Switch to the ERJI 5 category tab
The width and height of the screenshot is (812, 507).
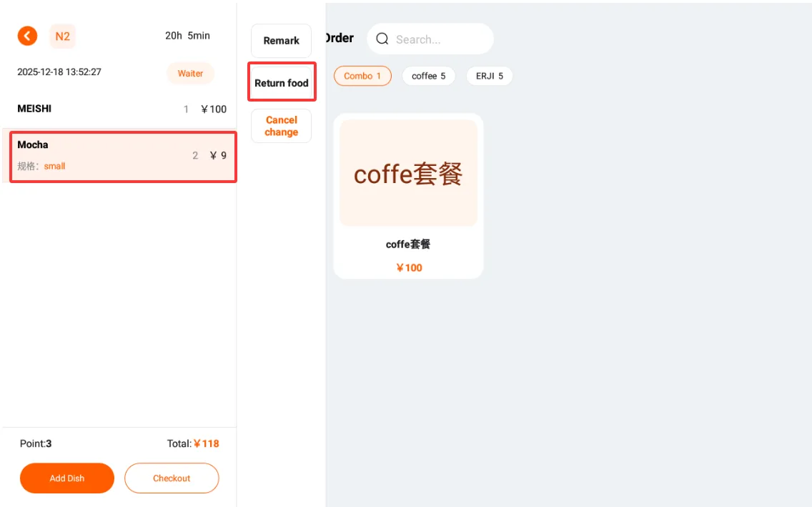[490, 76]
